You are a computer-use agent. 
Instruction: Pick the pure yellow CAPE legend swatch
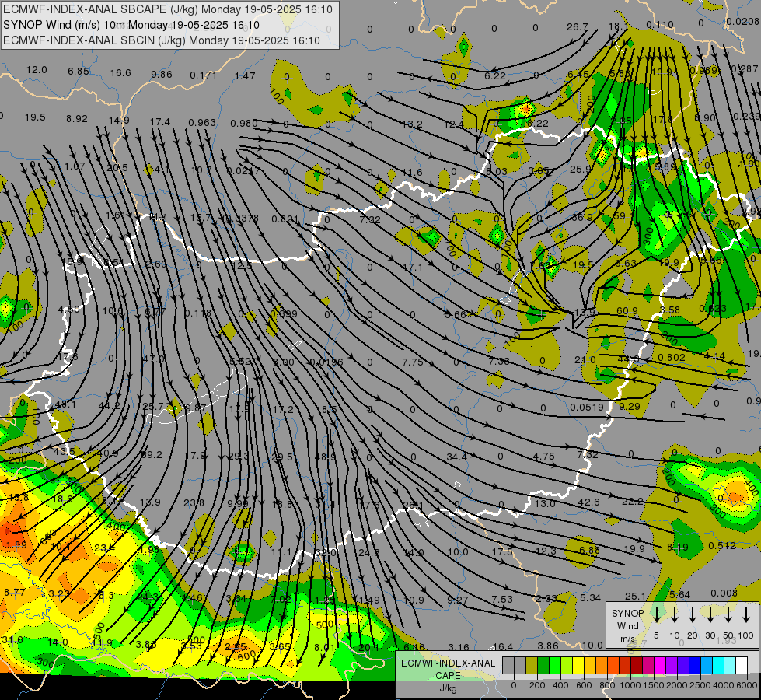coord(578,666)
